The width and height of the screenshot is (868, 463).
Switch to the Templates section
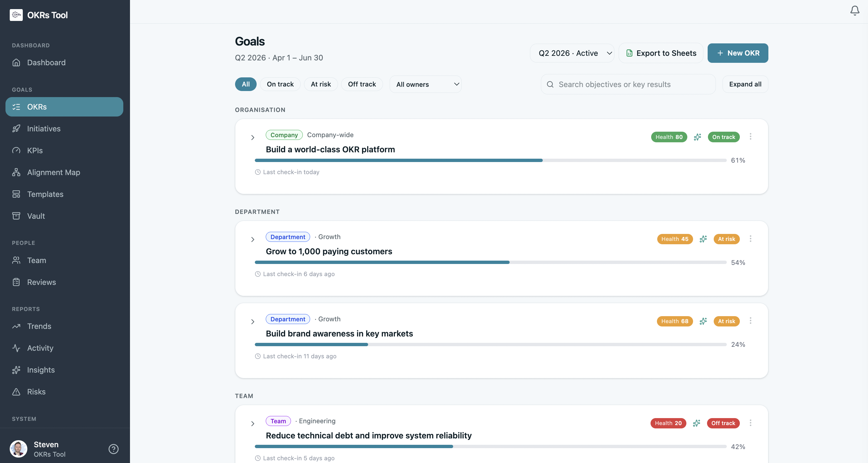(x=45, y=194)
